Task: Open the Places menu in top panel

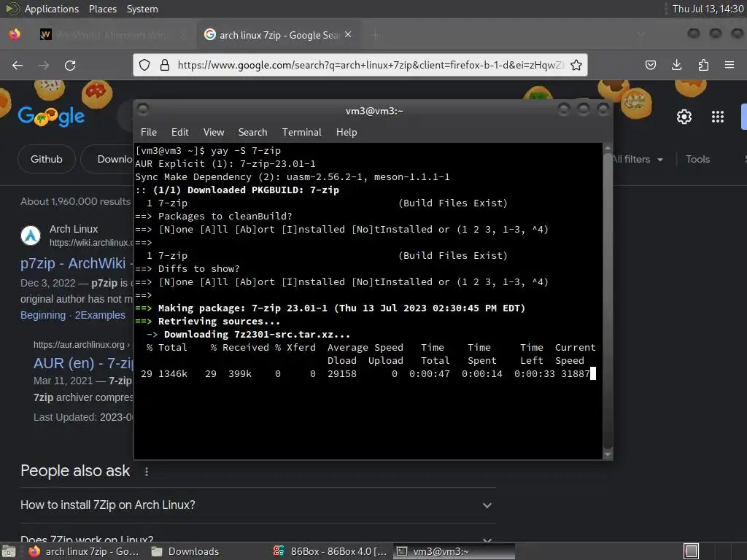Action: point(102,9)
